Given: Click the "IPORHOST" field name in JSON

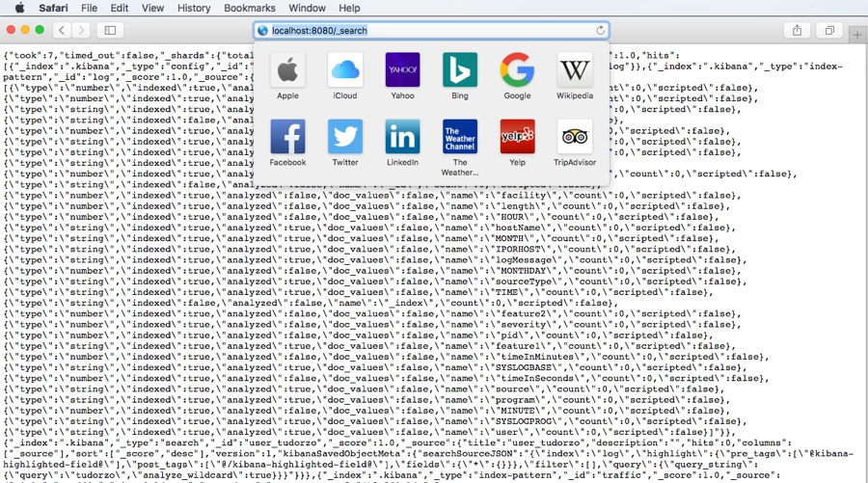Looking at the screenshot, I should click(x=519, y=249).
